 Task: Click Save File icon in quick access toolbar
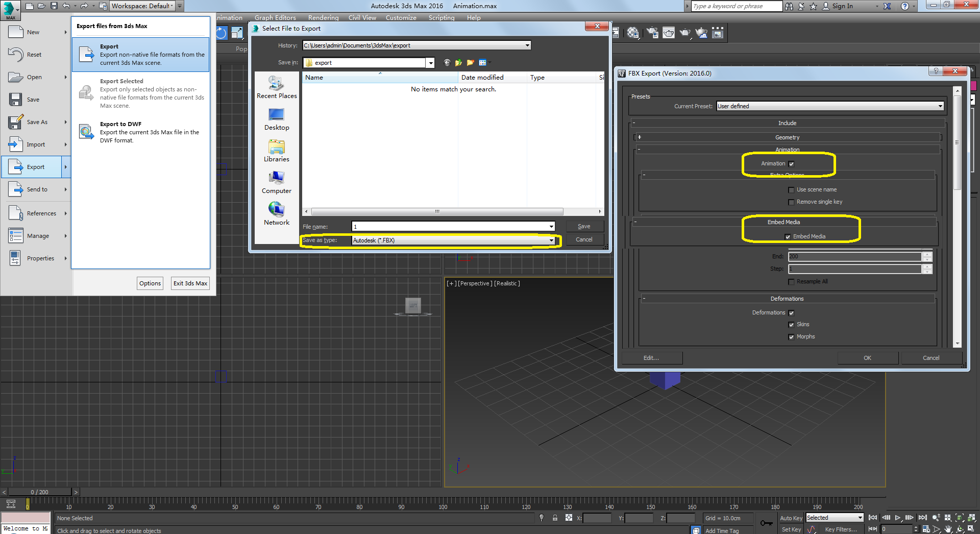54,6
